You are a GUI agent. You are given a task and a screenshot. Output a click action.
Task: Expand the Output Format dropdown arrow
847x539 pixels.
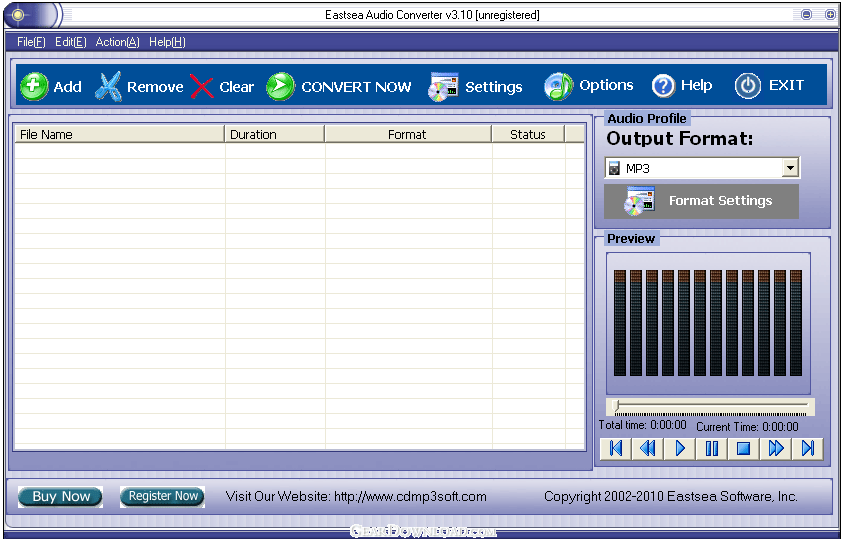tap(790, 168)
